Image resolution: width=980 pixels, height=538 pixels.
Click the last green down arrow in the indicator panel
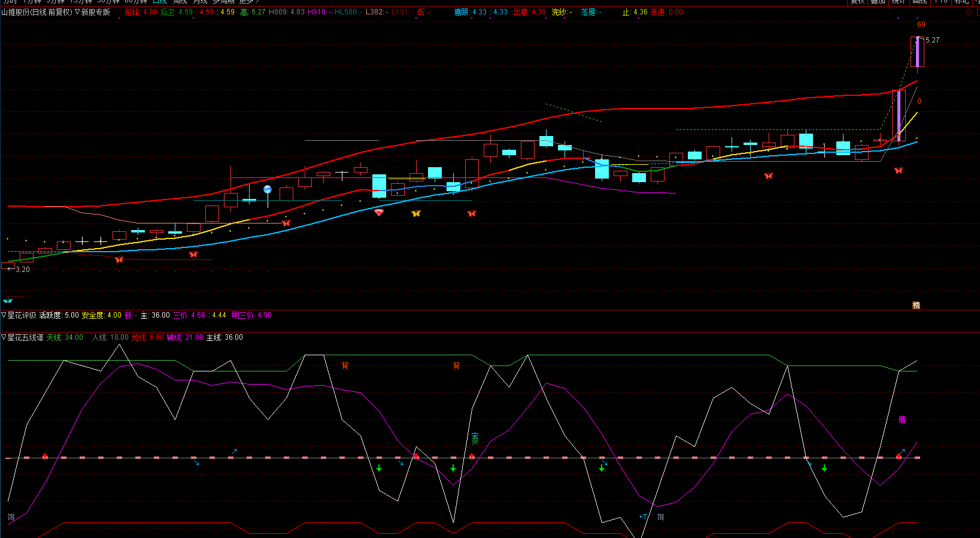(x=824, y=468)
